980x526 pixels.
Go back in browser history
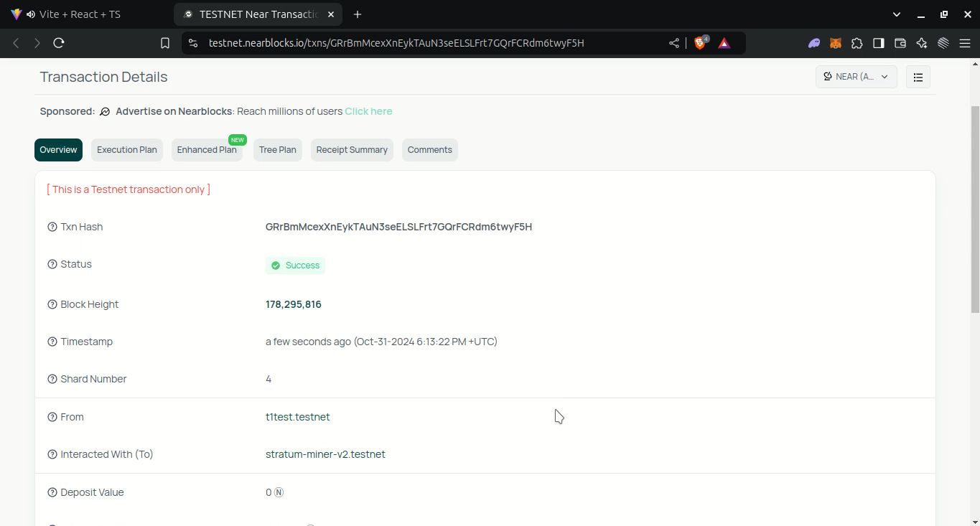click(x=16, y=43)
